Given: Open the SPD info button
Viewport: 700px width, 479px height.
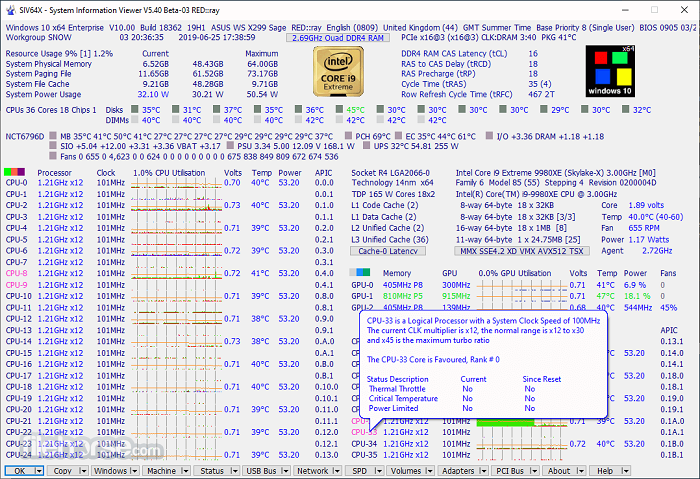Looking at the screenshot, I should 359,471.
